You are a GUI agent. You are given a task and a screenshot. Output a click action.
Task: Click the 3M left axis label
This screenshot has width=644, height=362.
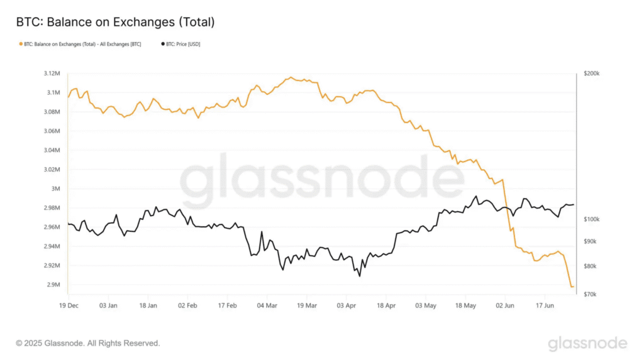coord(55,189)
